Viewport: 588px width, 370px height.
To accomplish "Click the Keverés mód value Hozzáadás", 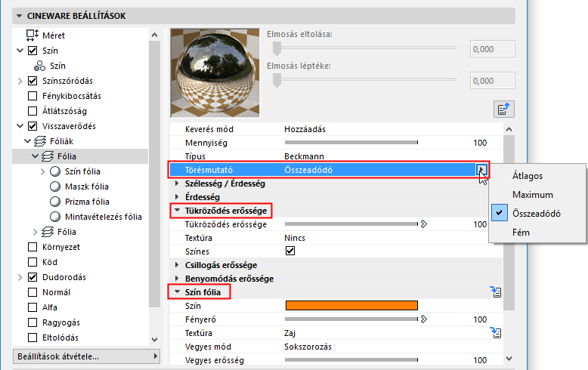I will pos(305,129).
